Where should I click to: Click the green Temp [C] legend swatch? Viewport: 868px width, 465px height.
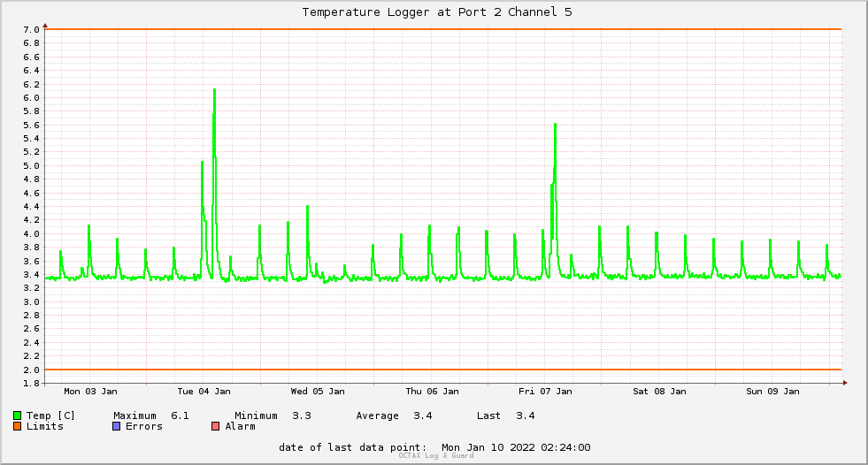17,415
